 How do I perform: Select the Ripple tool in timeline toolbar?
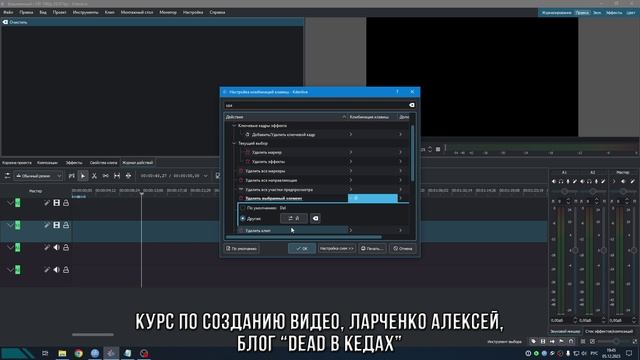[129, 176]
